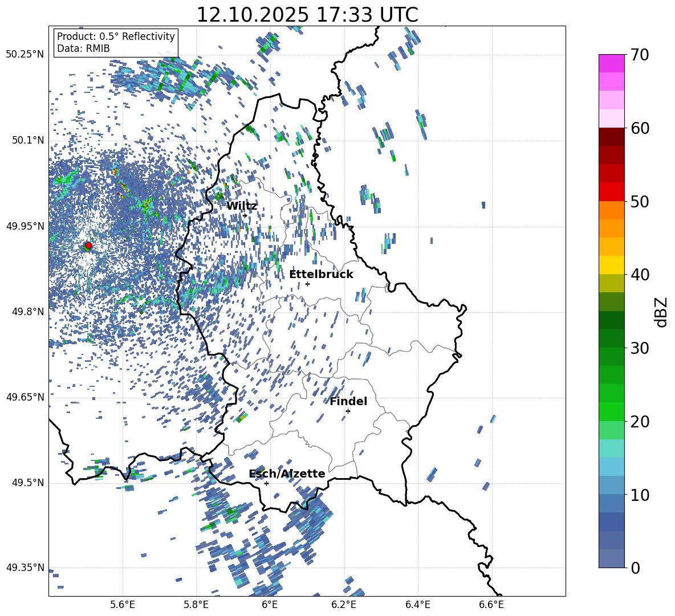The width and height of the screenshot is (675, 616).
Task: Click the magenta top colorbar swatch
Action: tap(612, 63)
